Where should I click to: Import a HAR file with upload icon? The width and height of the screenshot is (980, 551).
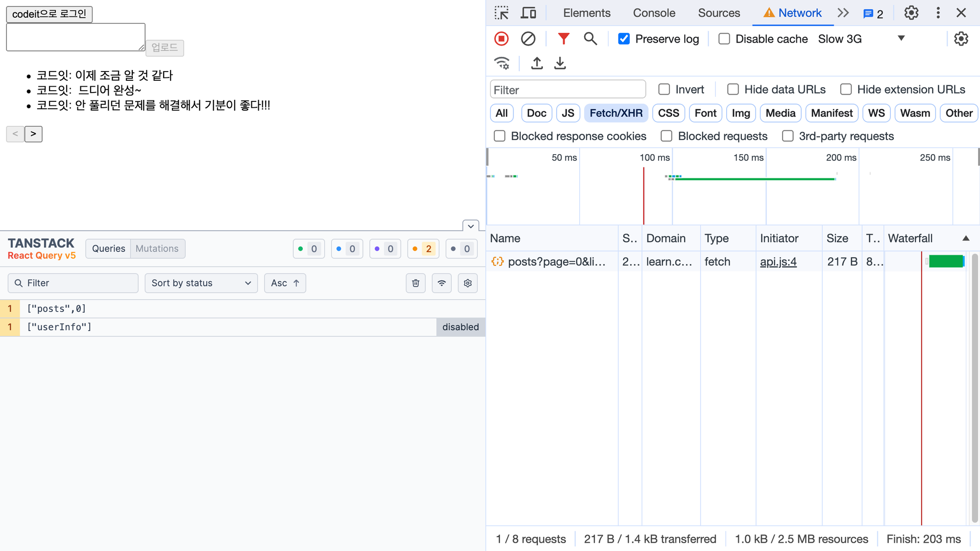[537, 63]
